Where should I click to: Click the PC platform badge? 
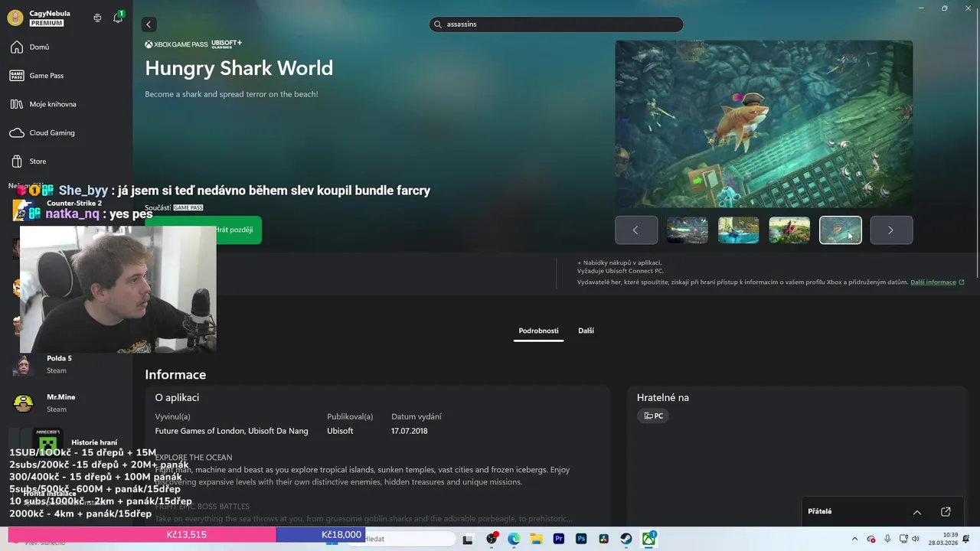click(x=653, y=416)
